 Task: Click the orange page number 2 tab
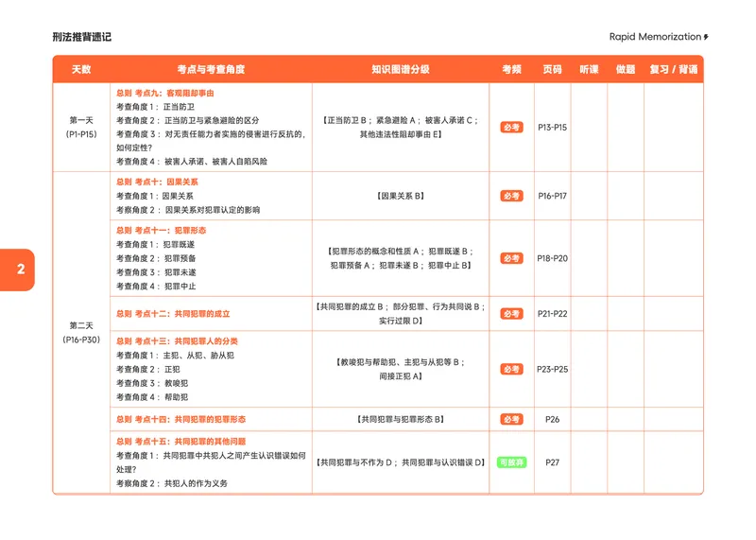17,270
